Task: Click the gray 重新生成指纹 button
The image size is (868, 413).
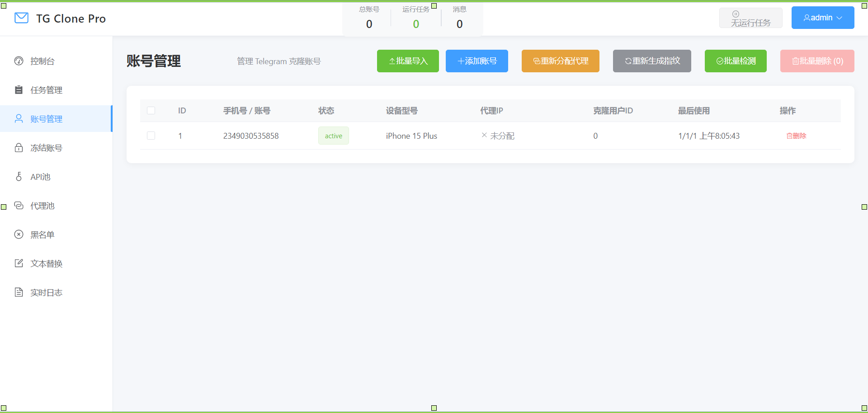Action: [651, 61]
